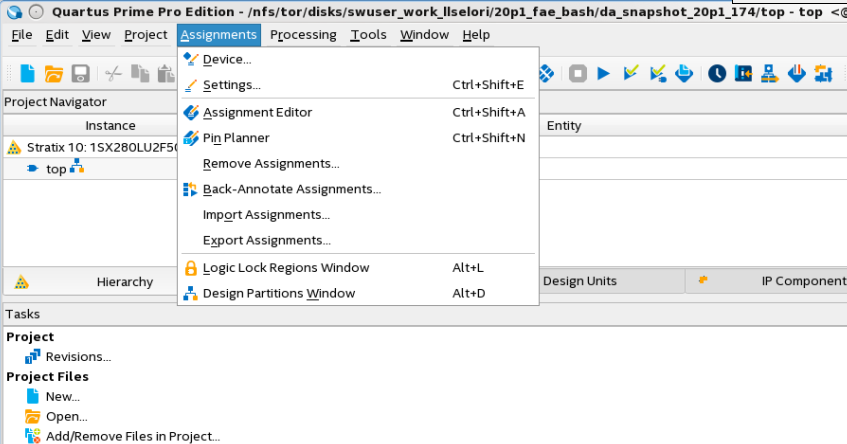The height and width of the screenshot is (444, 847).
Task: Click the Programmer download-arrow toolbar icon
Action: click(x=797, y=73)
